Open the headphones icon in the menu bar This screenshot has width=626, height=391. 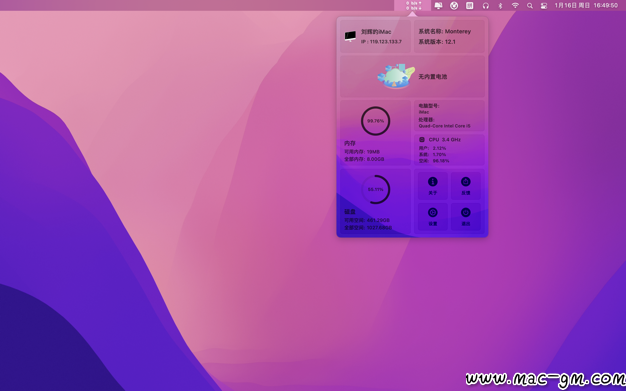(x=485, y=6)
